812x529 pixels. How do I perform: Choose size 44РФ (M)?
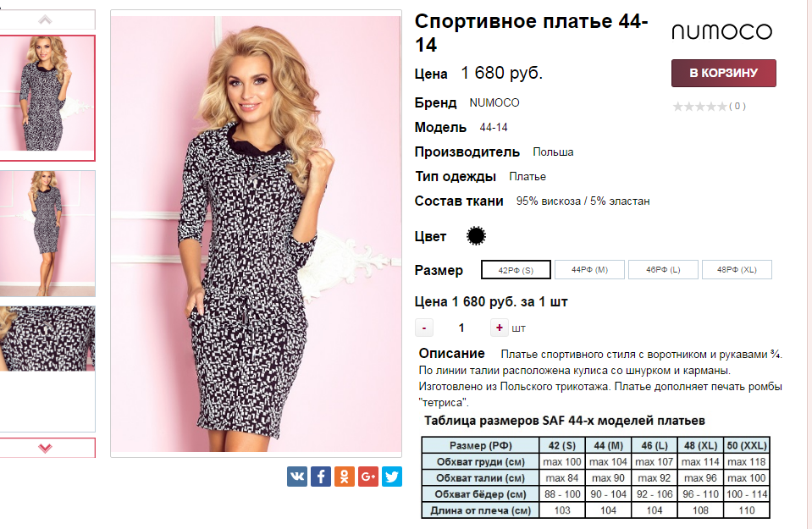tap(590, 270)
